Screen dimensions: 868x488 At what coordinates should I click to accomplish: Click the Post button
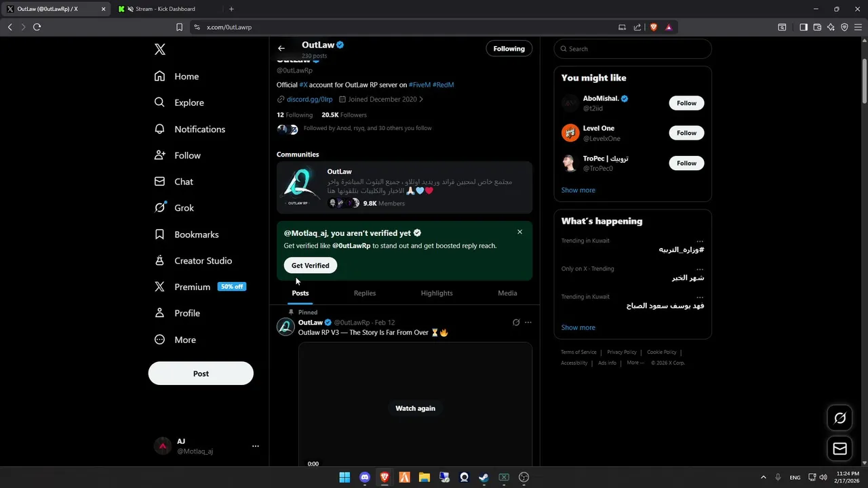click(201, 373)
